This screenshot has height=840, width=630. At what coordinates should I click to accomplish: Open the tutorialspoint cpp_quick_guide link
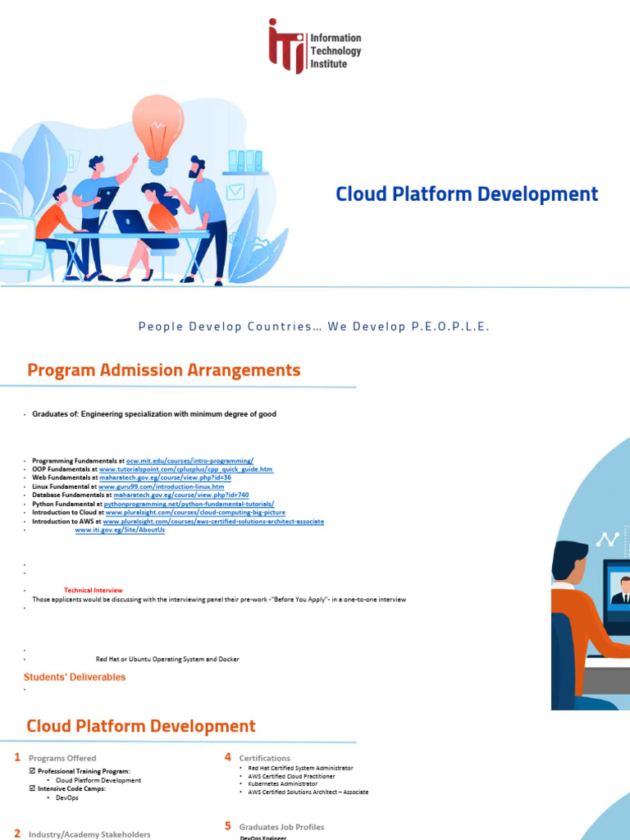click(x=186, y=469)
